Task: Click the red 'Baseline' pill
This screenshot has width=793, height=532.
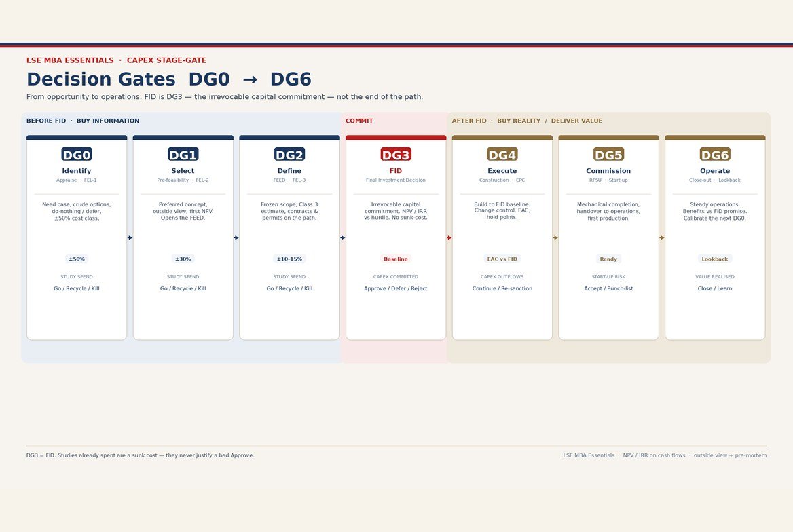Action: 396,259
